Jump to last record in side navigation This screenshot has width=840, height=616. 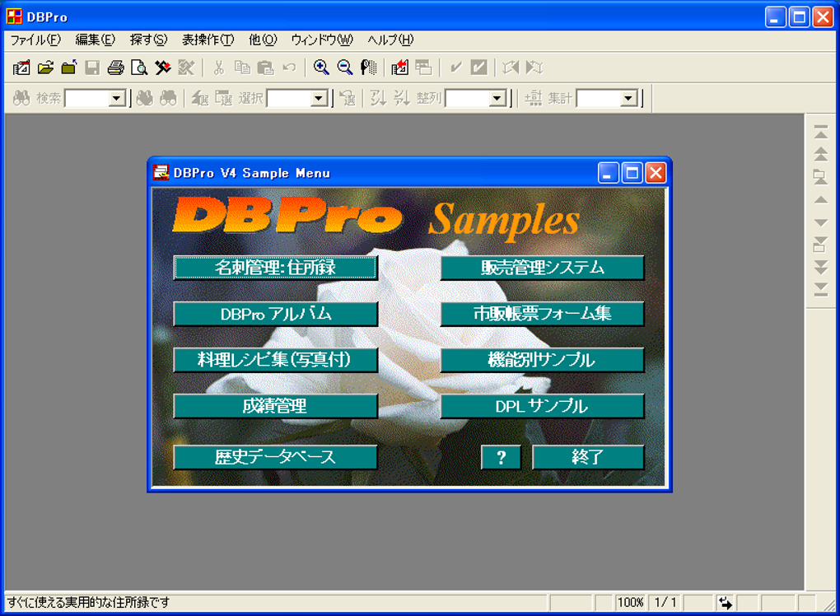[821, 290]
